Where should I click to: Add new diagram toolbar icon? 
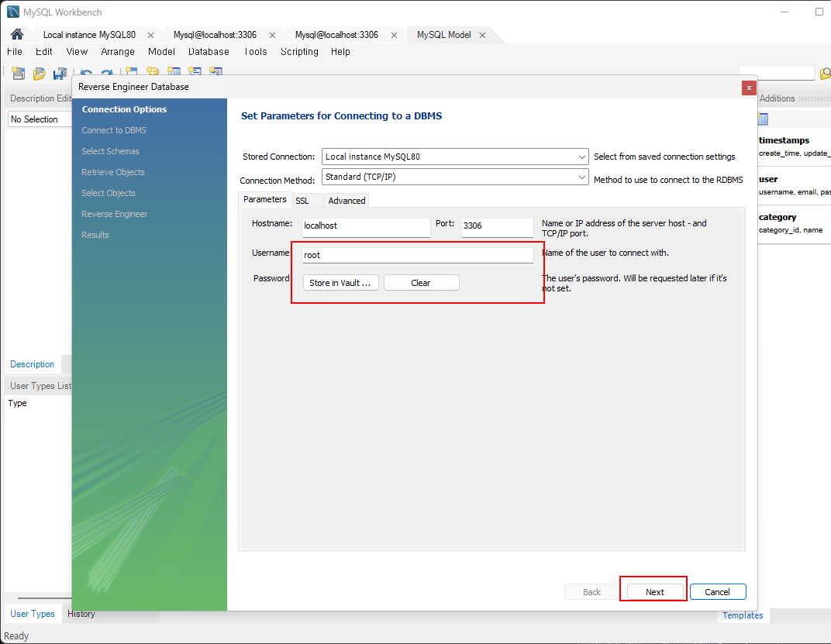[x=132, y=71]
